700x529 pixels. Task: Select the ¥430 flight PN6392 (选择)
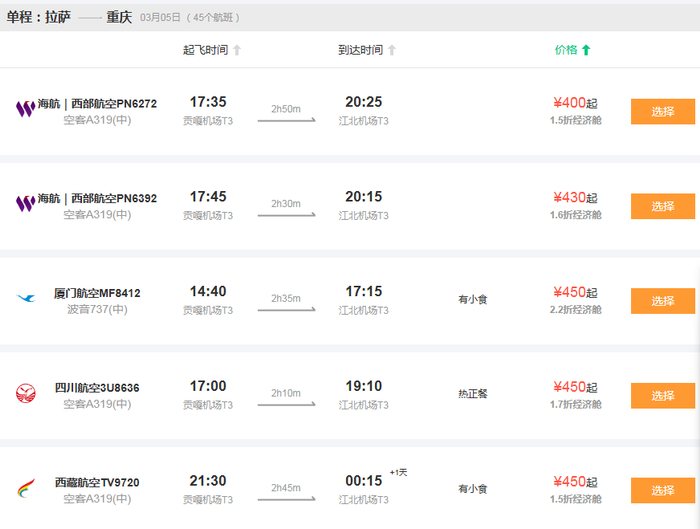[662, 207]
